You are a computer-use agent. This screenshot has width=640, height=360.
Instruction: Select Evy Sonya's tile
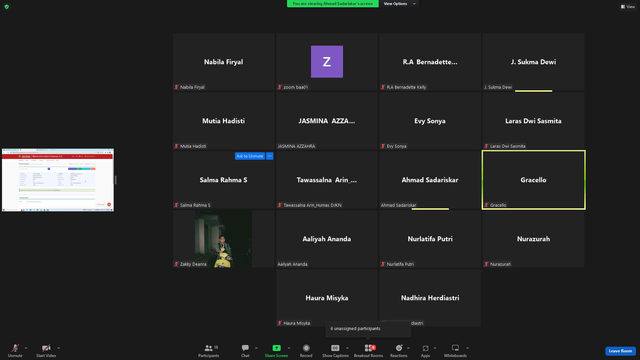(430, 121)
